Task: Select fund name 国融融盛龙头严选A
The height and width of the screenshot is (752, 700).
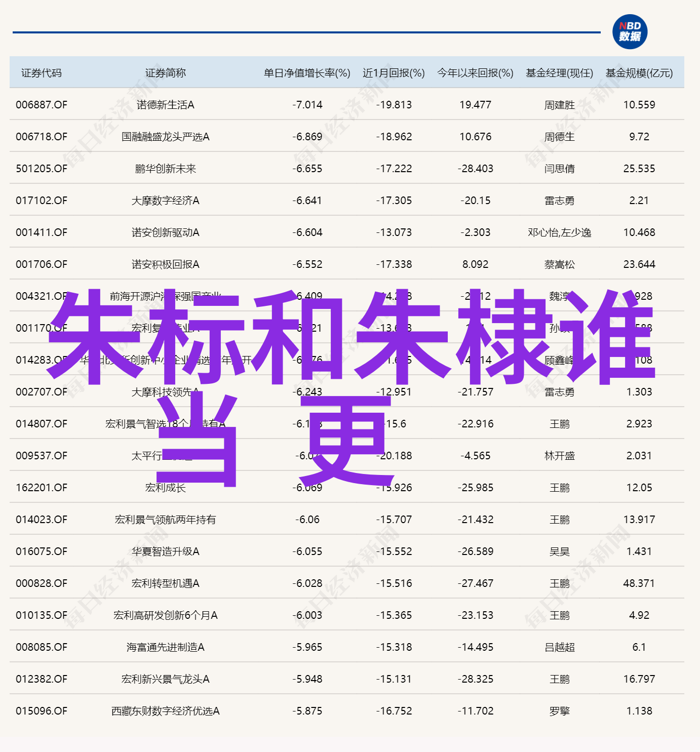Action: coord(166,137)
